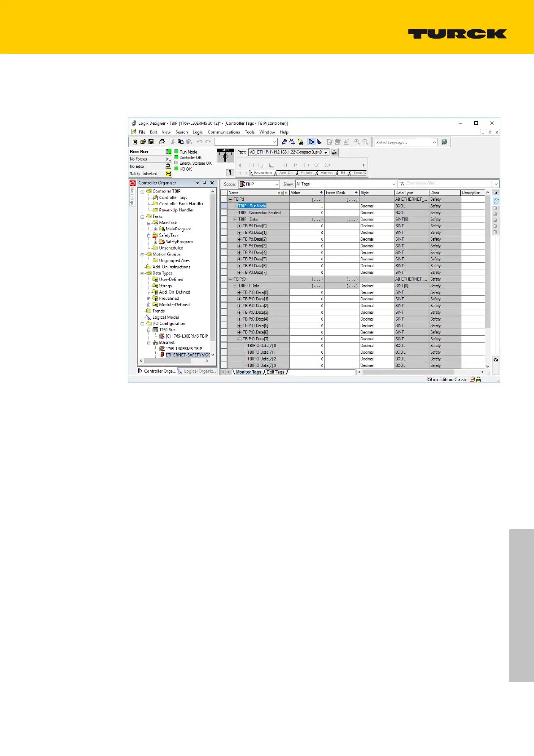
Task: Click the Data Type column header
Action: tap(411, 193)
